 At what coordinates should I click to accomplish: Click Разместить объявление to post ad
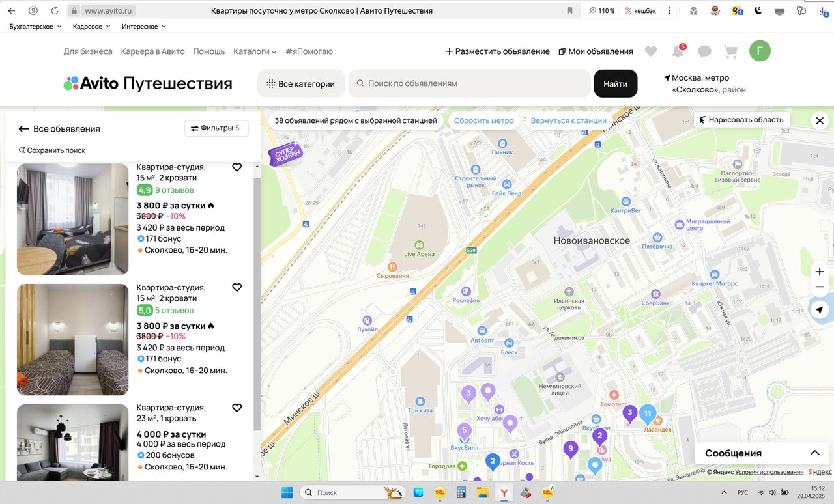[498, 51]
